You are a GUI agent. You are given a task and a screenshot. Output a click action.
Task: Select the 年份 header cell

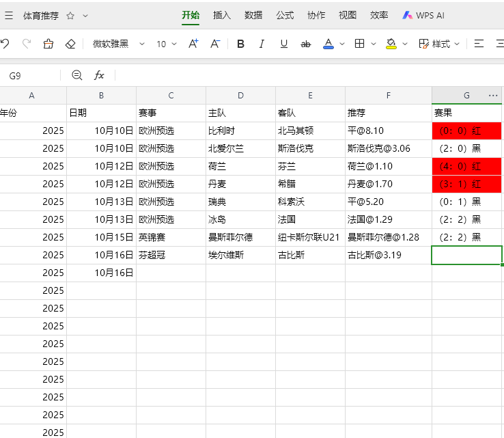click(33, 113)
